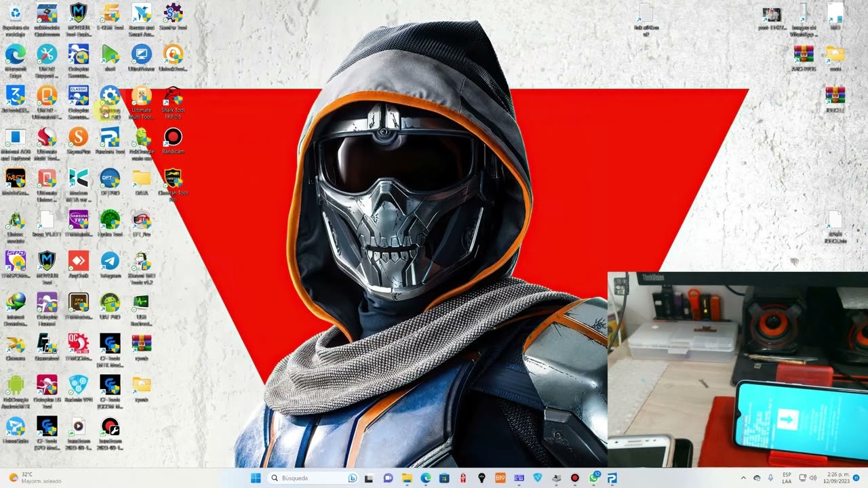Open the taskbar clock and date
The width and height of the screenshot is (868, 488).
click(835, 478)
